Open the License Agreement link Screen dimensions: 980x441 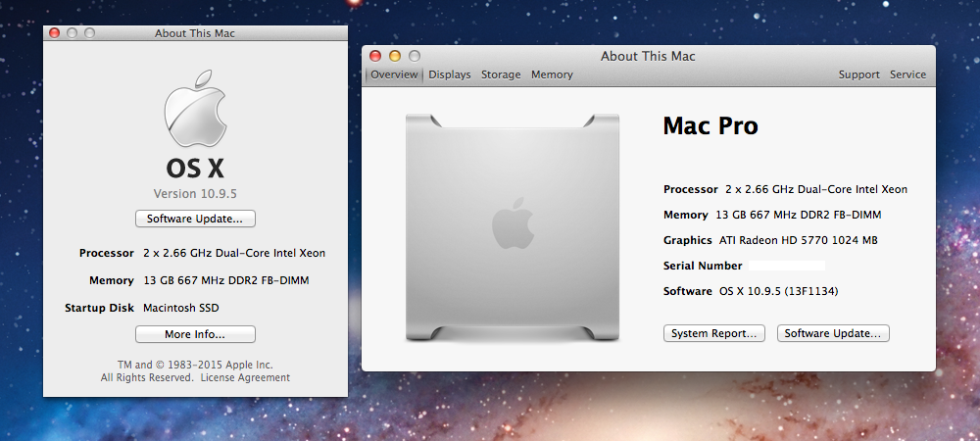coord(245,378)
